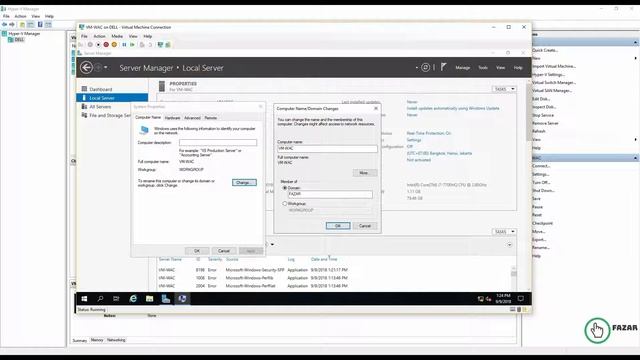Image resolution: width=640 pixels, height=360 pixels.
Task: Click the Turn Off toolbar icon in VM Connection
Action: click(98, 44)
